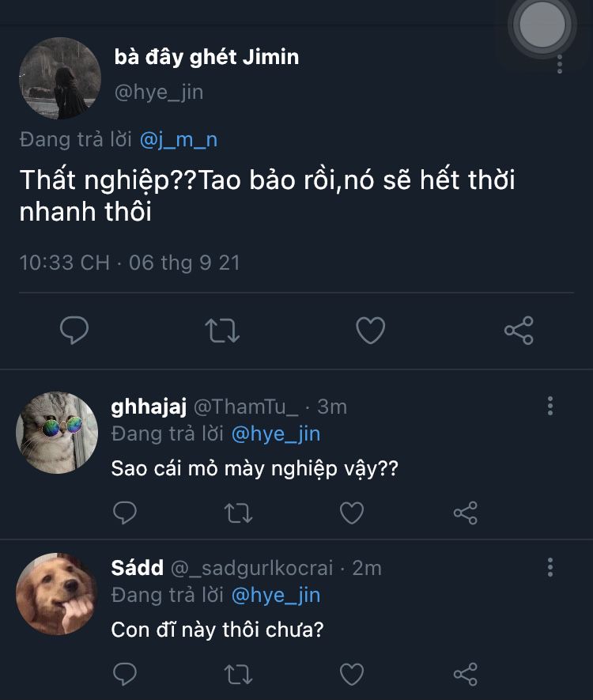Open @hye_jin link in ghhajaj's reply
This screenshot has height=700, width=593.
[x=275, y=433]
